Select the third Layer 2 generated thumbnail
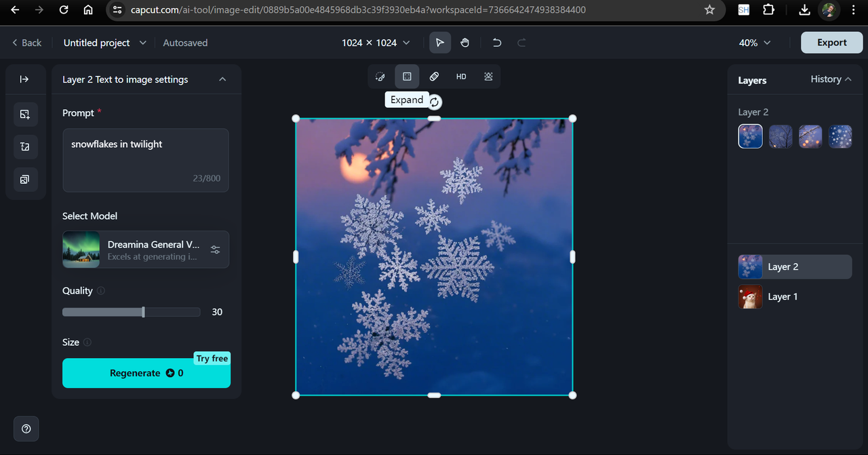868x455 pixels. (x=810, y=136)
